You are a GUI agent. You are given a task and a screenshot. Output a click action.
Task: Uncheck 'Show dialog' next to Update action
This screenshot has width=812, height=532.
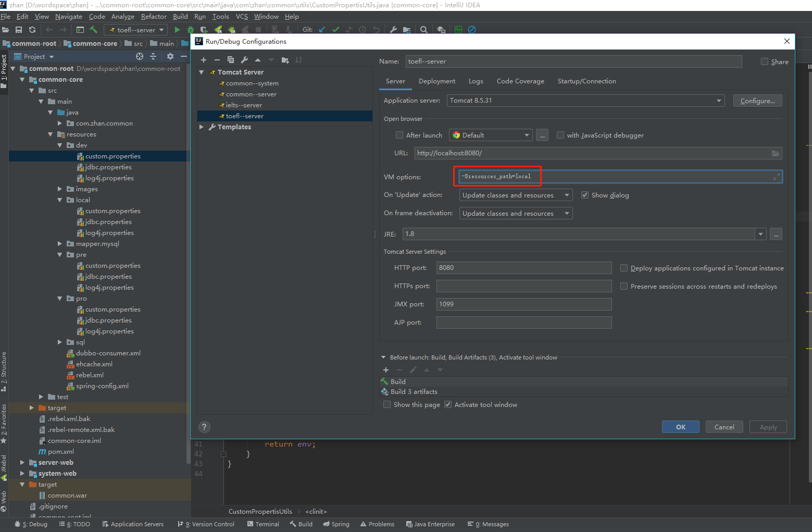(585, 194)
